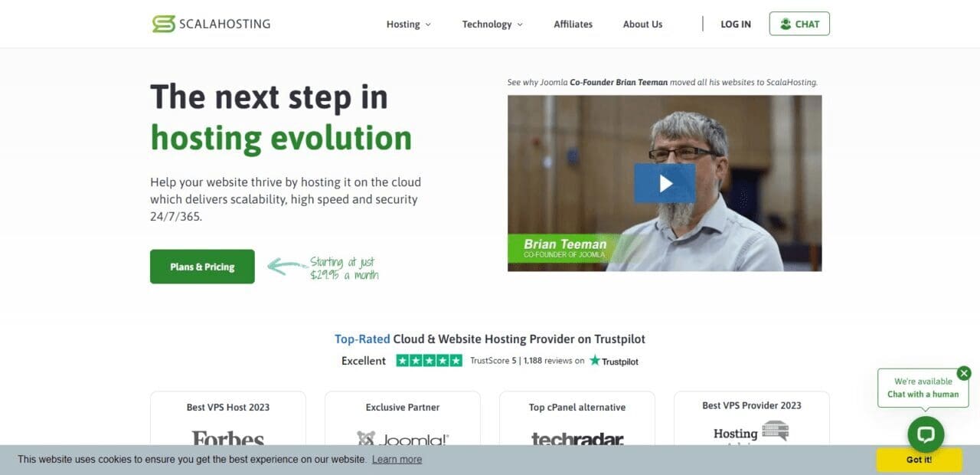Click the Chat with a human text

pos(923,394)
